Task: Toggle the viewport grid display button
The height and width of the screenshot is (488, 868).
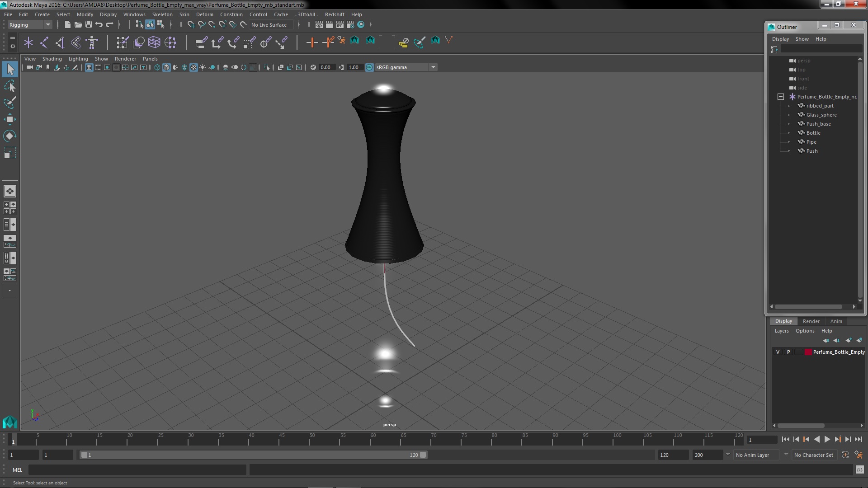Action: tap(89, 67)
